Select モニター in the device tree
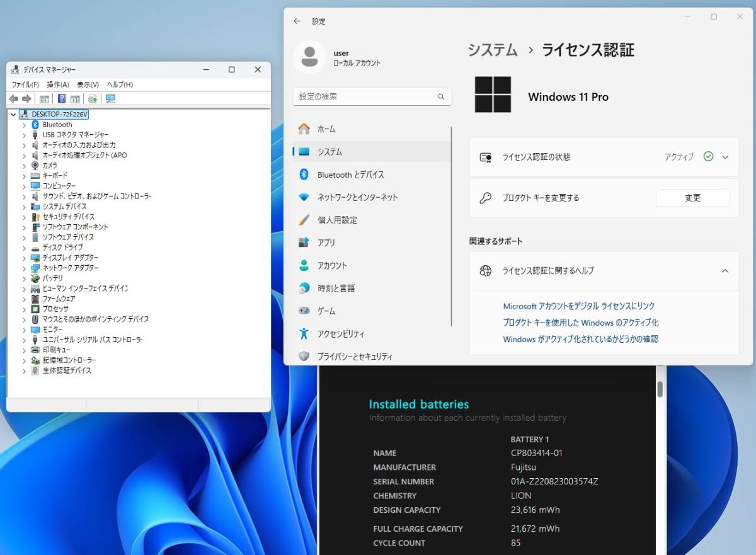756x555 pixels. point(53,329)
